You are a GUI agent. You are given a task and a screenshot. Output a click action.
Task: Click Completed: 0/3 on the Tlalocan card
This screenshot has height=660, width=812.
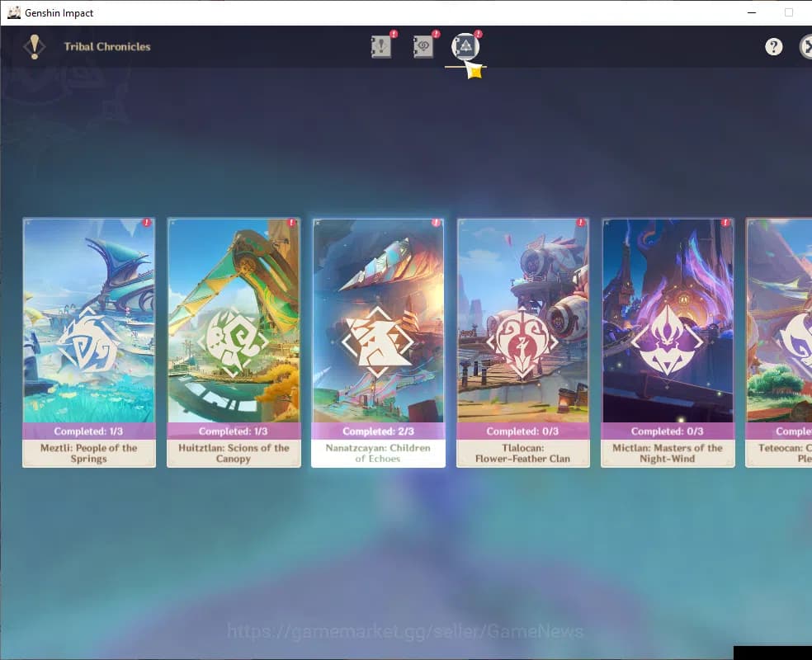pos(522,431)
